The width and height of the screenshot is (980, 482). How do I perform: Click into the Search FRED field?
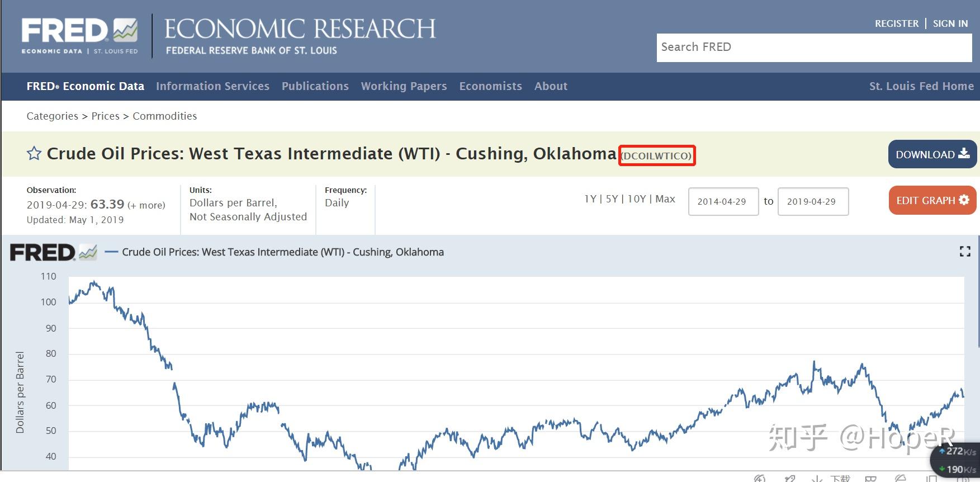click(x=813, y=48)
